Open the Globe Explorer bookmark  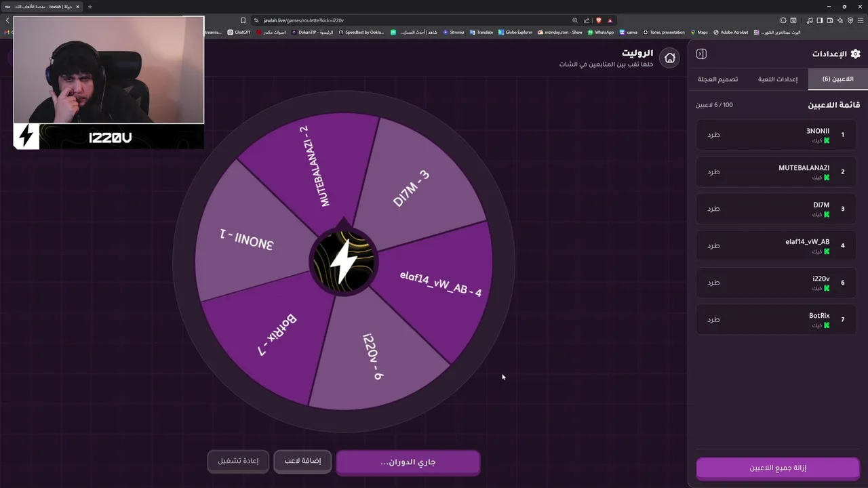point(515,32)
